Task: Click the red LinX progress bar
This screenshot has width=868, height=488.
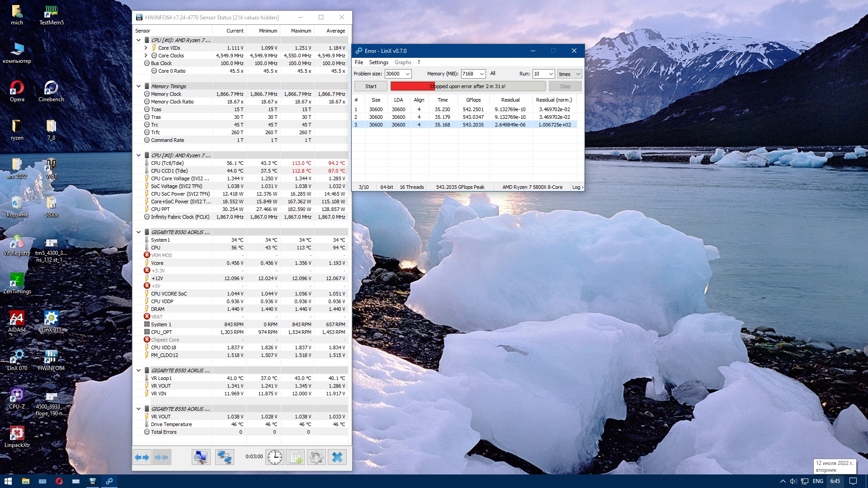Action: [x=412, y=86]
